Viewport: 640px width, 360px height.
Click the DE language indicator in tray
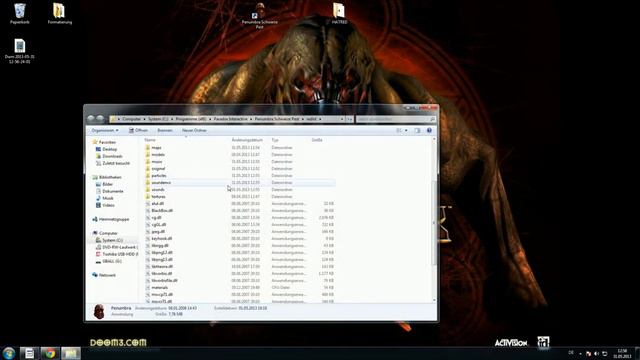point(571,353)
